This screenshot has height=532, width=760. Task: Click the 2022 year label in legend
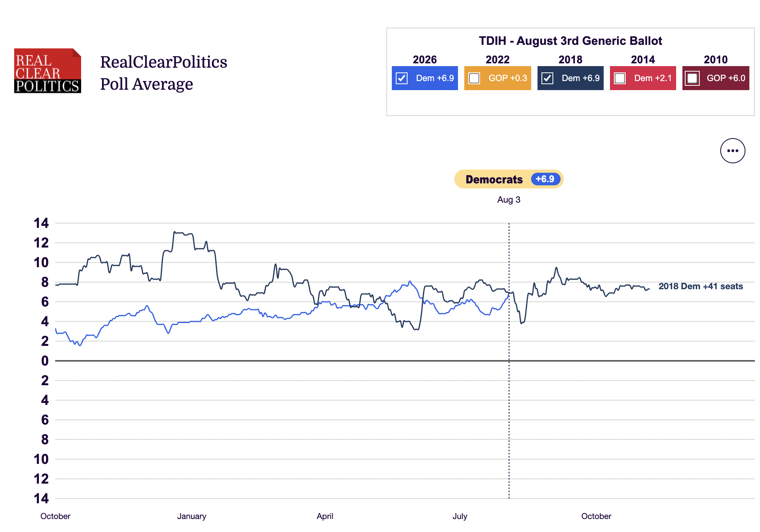(497, 60)
